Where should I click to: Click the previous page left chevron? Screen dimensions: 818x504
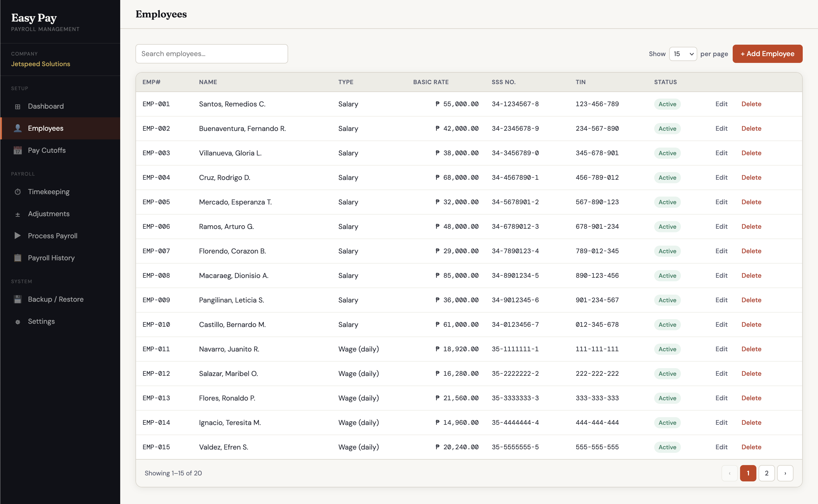coord(730,473)
